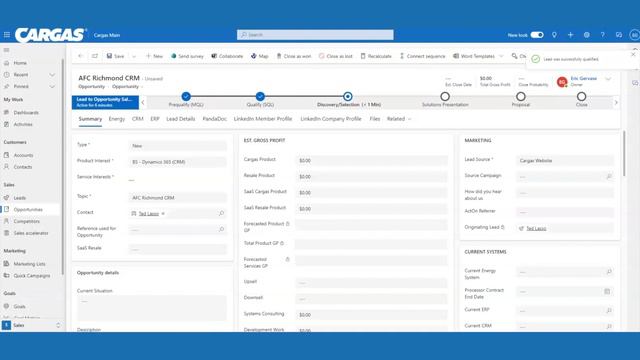Open Accounts under Customers
This screenshot has width=640, height=360.
pos(23,155)
